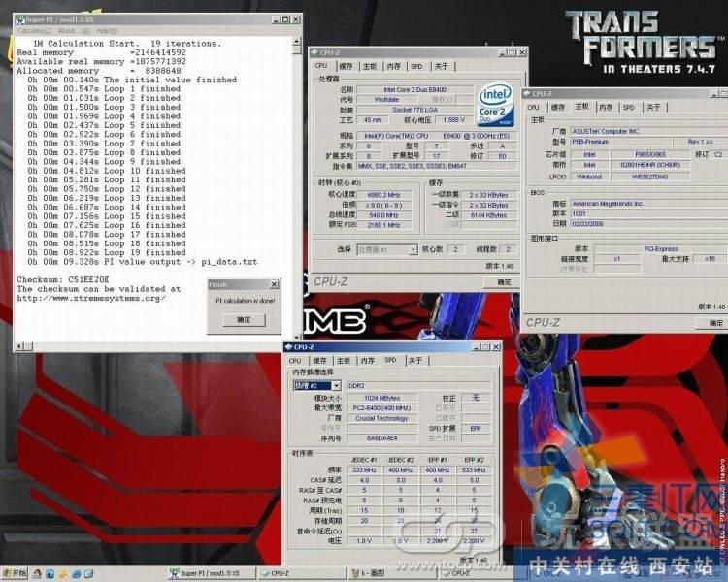This screenshot has width=728, height=582.
Task: Click the 'American Megatrends Inc.' BIOS brand field
Action: point(648,204)
